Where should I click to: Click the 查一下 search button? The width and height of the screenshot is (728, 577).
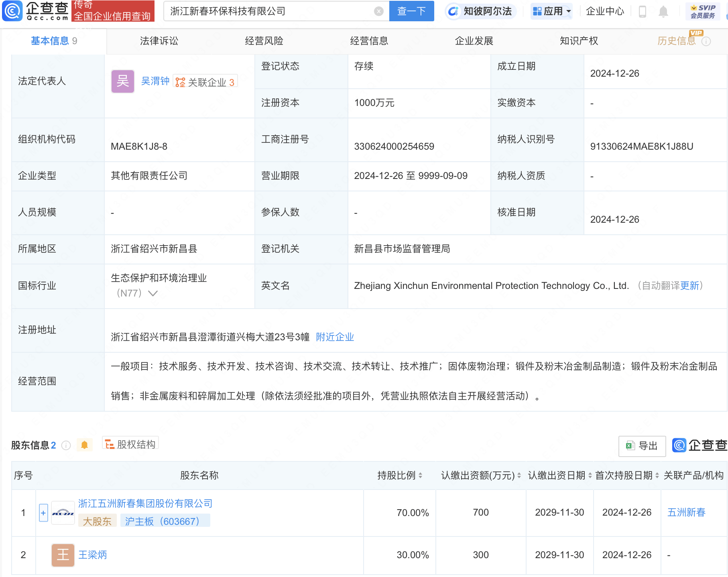click(x=412, y=11)
